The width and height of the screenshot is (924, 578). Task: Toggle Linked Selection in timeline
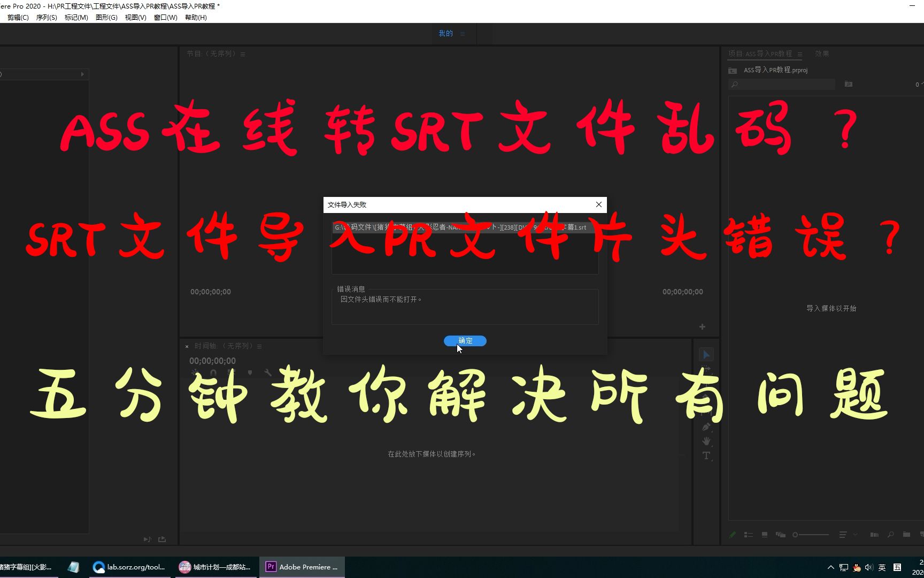pyautogui.click(x=231, y=372)
